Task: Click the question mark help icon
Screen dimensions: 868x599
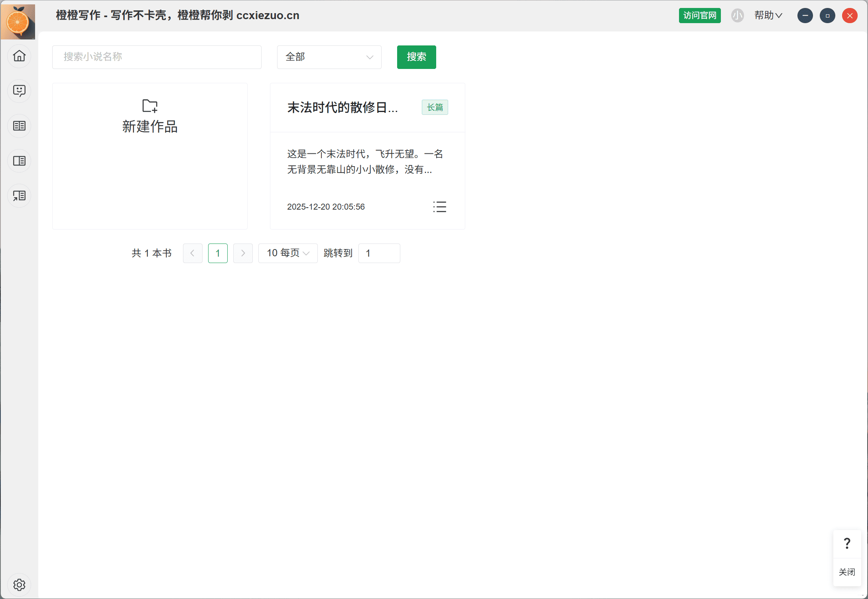Action: tap(847, 544)
